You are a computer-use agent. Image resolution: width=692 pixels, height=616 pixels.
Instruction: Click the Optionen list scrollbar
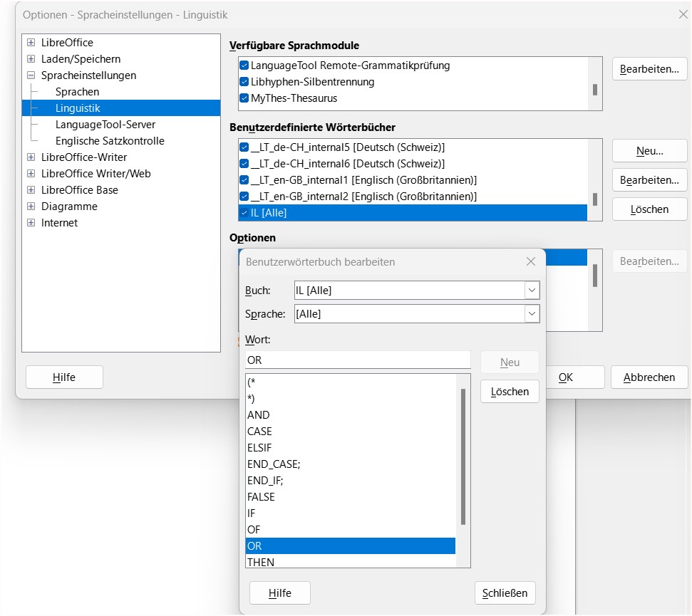595,276
